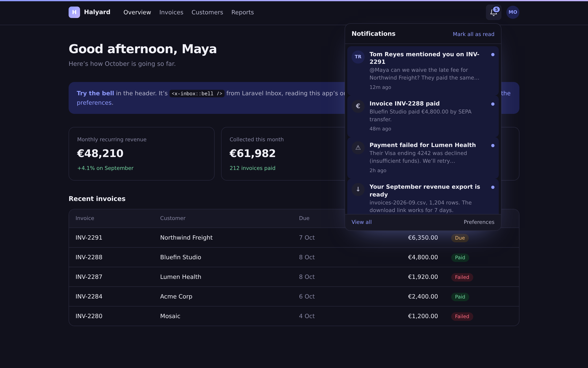The height and width of the screenshot is (368, 588).
Task: Toggle unread dot on Tom Reyes notification
Action: coord(493,55)
